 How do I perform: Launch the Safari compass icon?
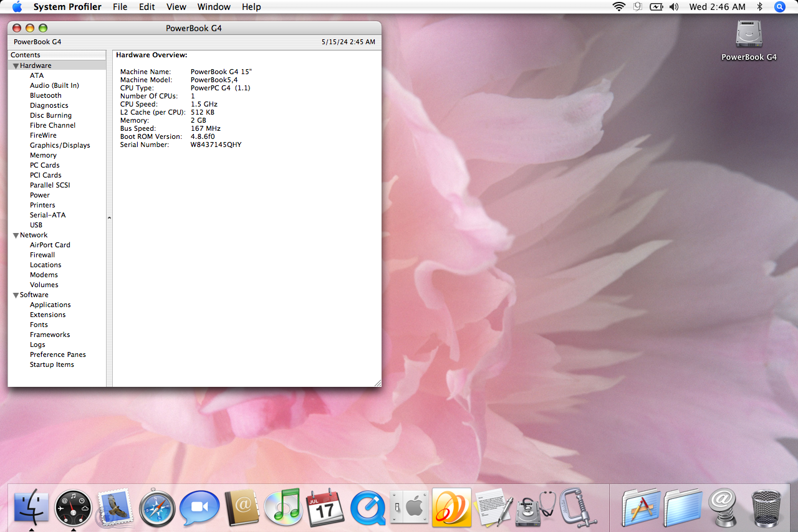pyautogui.click(x=157, y=508)
